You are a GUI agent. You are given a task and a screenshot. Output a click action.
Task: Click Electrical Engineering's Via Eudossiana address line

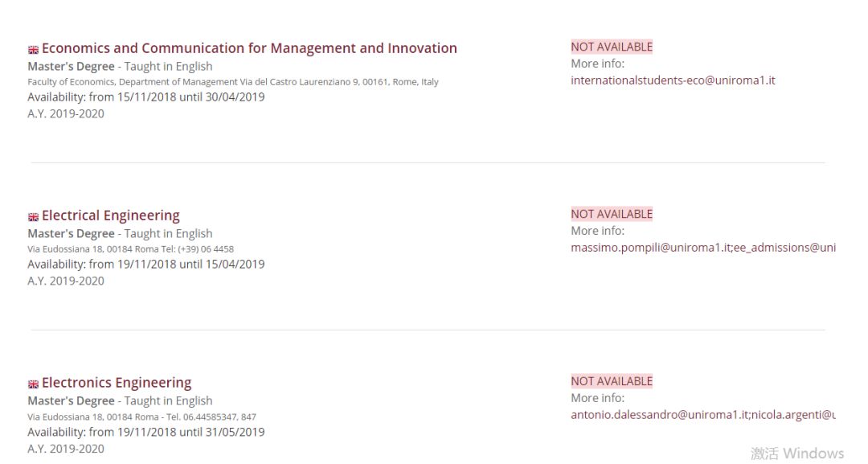(x=130, y=249)
